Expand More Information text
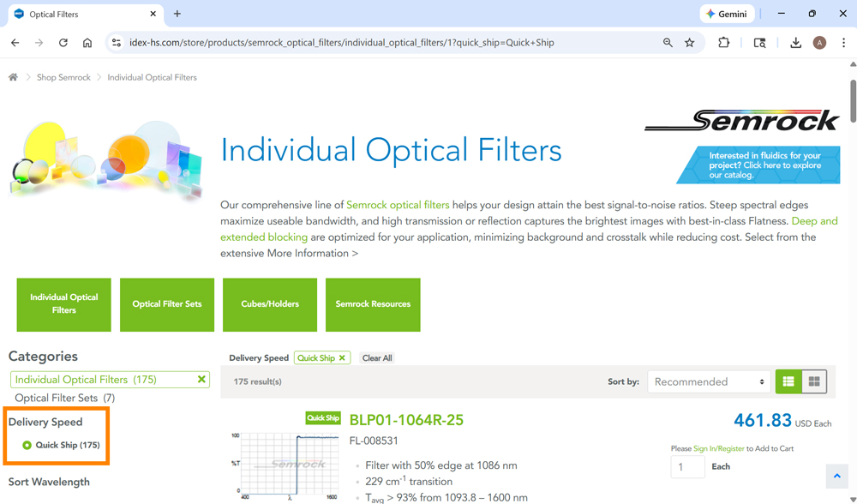The width and height of the screenshot is (857, 504). (x=312, y=253)
